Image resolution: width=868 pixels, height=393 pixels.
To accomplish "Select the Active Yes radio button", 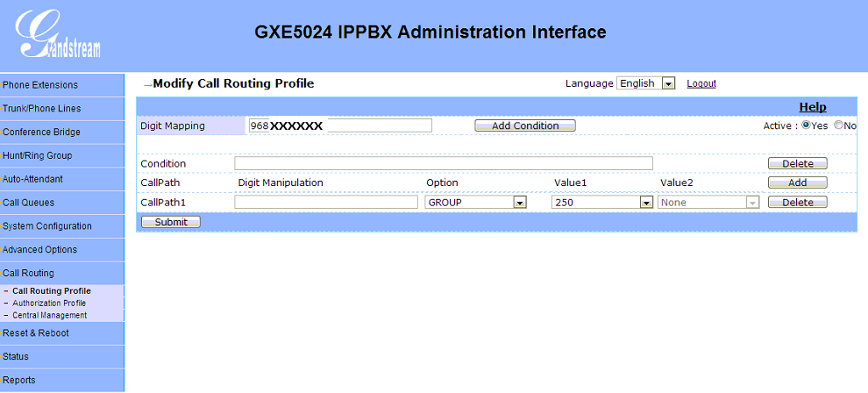I will pos(806,125).
